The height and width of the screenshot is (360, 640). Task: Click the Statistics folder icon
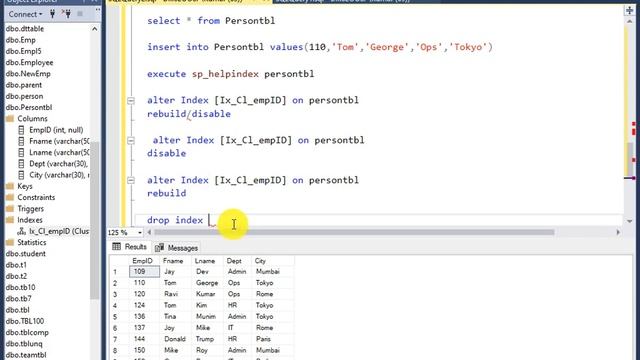pos(10,242)
